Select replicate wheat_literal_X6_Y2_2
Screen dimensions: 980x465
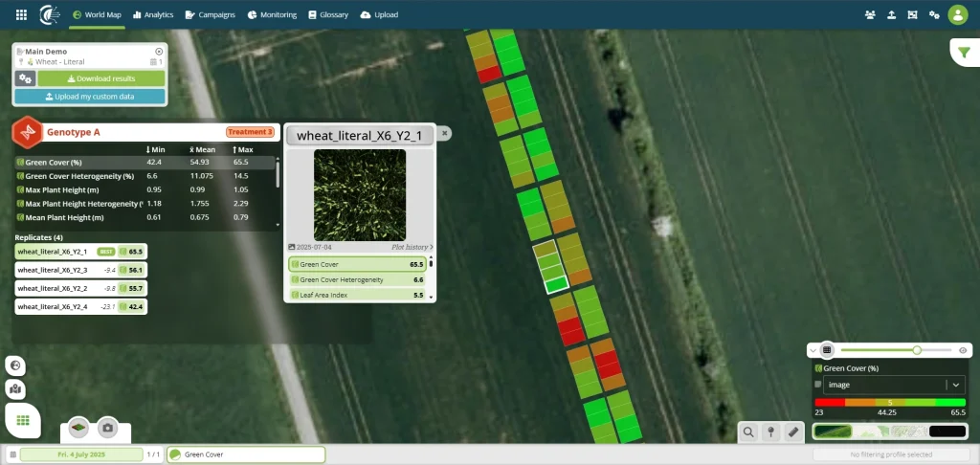pos(81,288)
